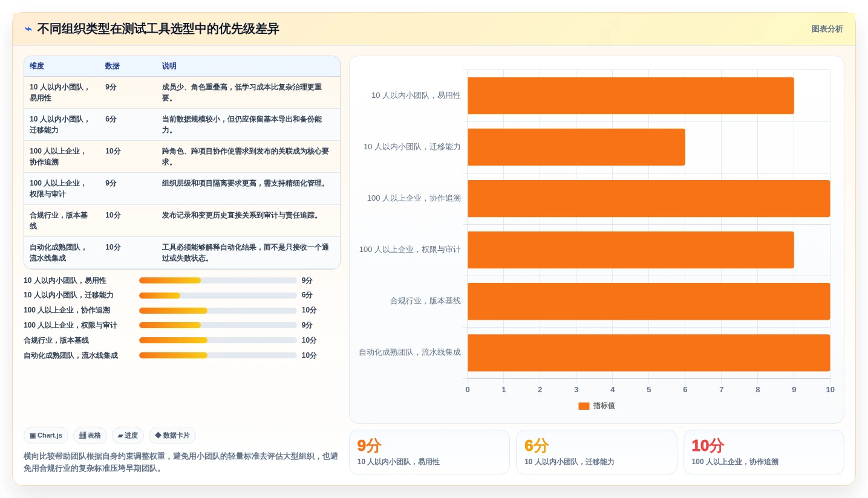This screenshot has height=498, width=868.
Task: Click progress bar for 100 人以上企业，协作追溯
Action: [218, 311]
